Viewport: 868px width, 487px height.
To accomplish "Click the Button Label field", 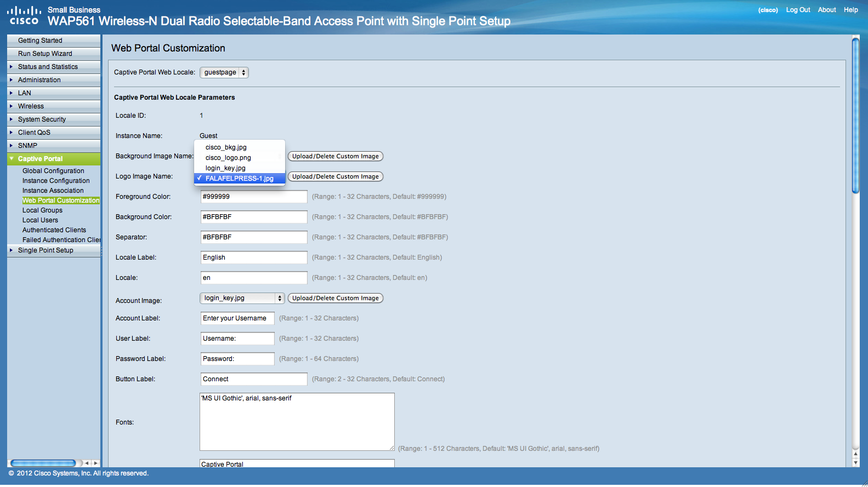I will (254, 379).
